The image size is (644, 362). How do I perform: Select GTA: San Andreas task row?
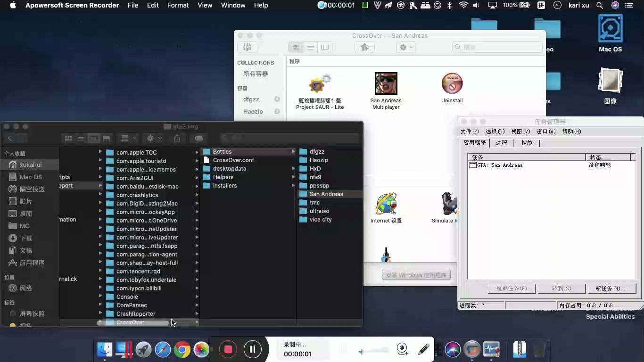click(551, 165)
